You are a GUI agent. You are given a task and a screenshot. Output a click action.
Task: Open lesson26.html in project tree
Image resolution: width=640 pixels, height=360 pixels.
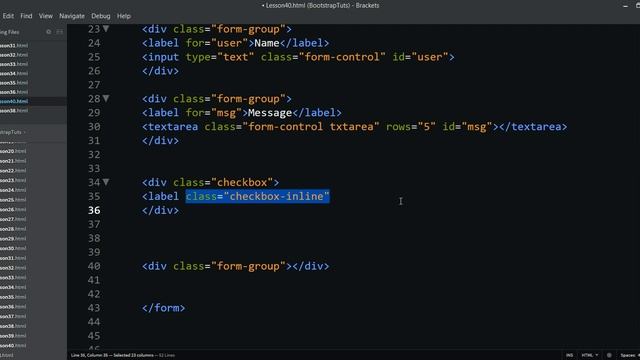[x=13, y=209]
